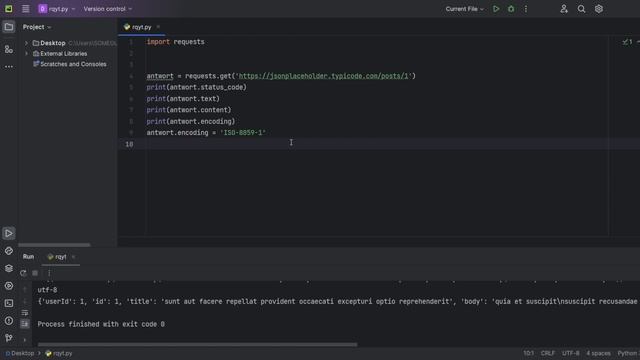Change the 4 spaces indent setting
Screen dimensions: 640x360
point(598,353)
